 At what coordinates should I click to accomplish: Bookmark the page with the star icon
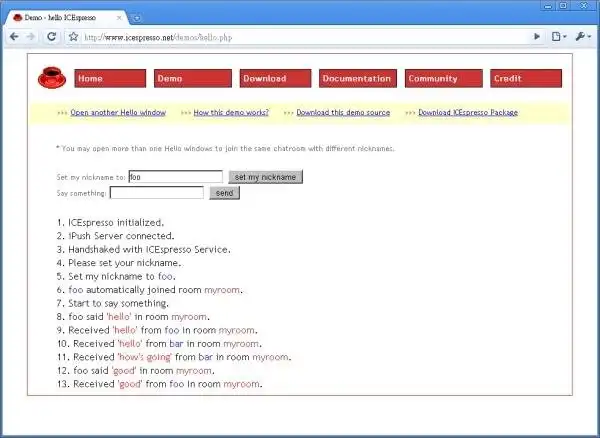point(73,37)
